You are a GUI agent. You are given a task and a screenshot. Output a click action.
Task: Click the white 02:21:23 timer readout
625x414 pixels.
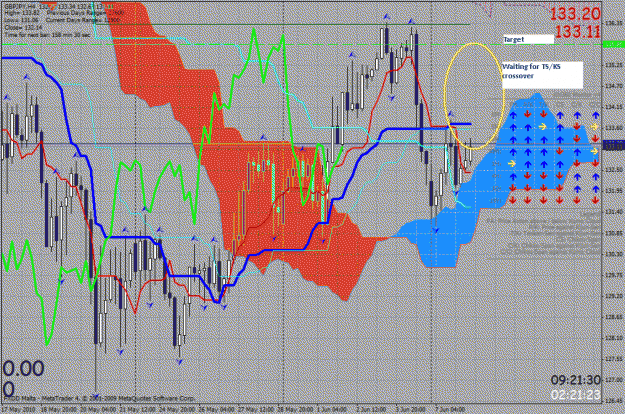point(576,394)
